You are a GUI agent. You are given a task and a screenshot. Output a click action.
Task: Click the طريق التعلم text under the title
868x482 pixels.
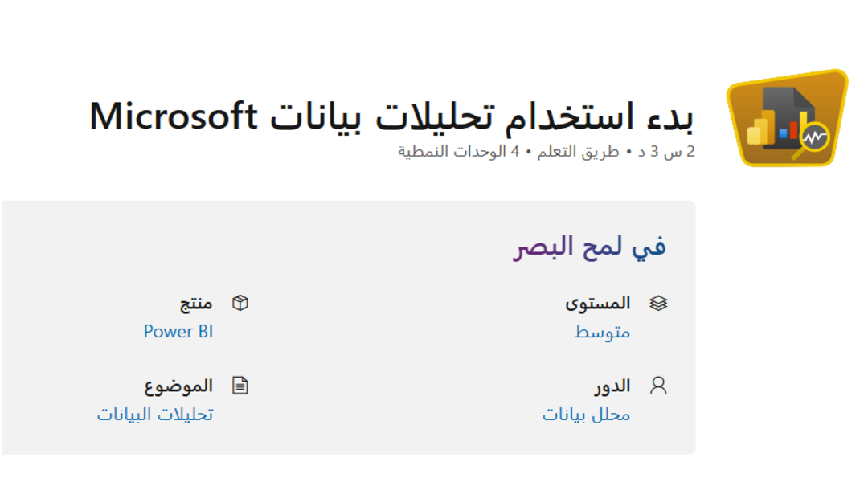[x=575, y=152]
